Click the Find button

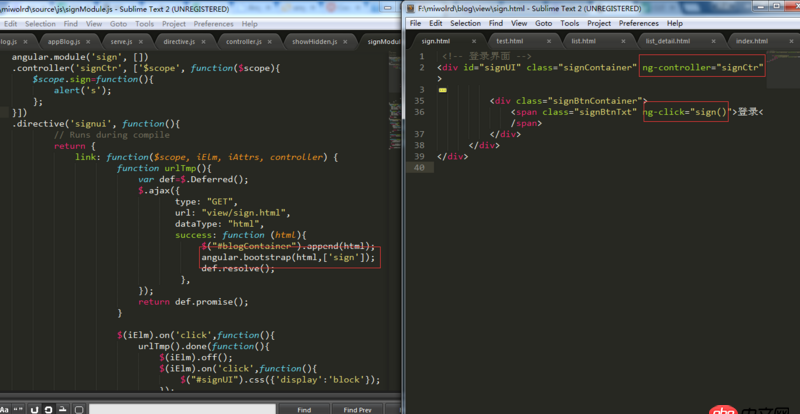point(304,409)
